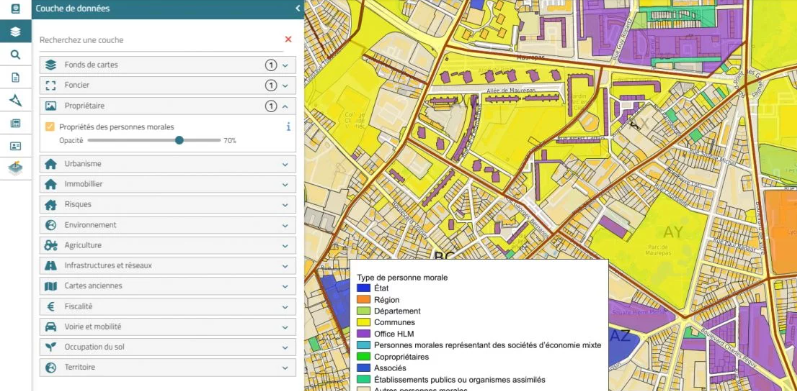
Task: Expand Cartes anciennes chevron
Action: 285,286
